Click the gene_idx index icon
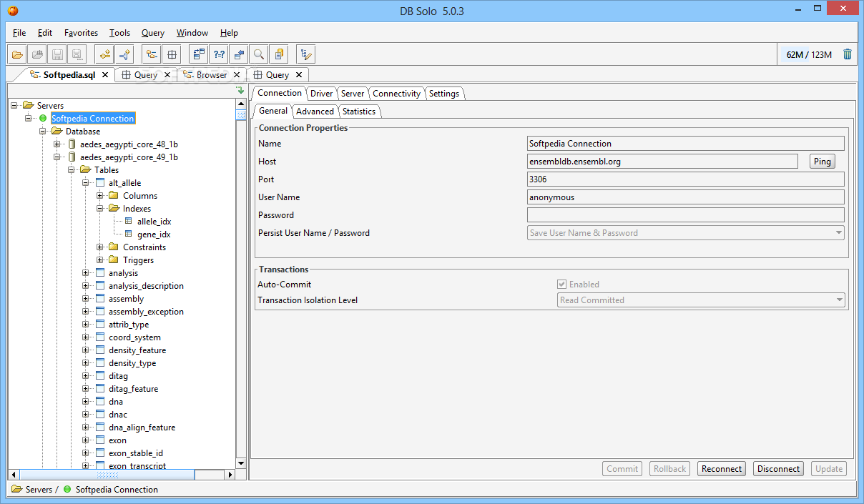 [129, 234]
